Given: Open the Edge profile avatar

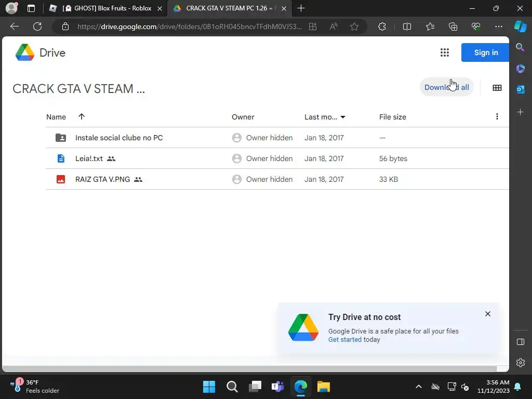Looking at the screenshot, I should 11,8.
